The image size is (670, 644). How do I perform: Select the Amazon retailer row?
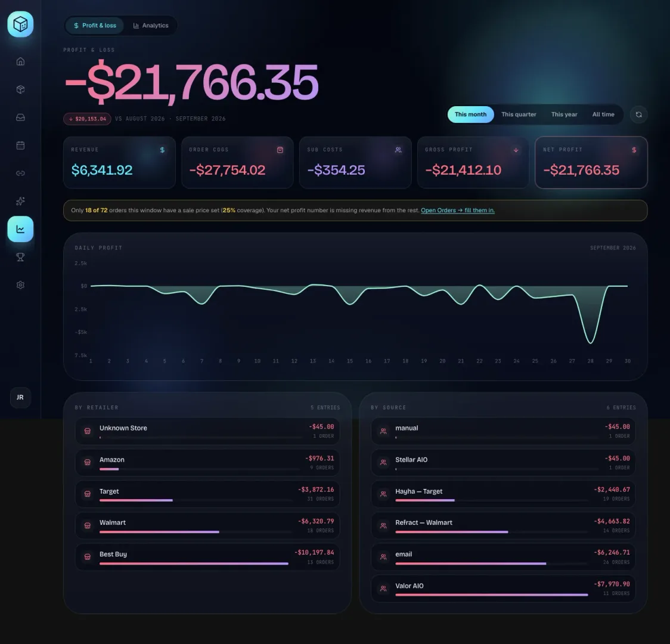207,463
